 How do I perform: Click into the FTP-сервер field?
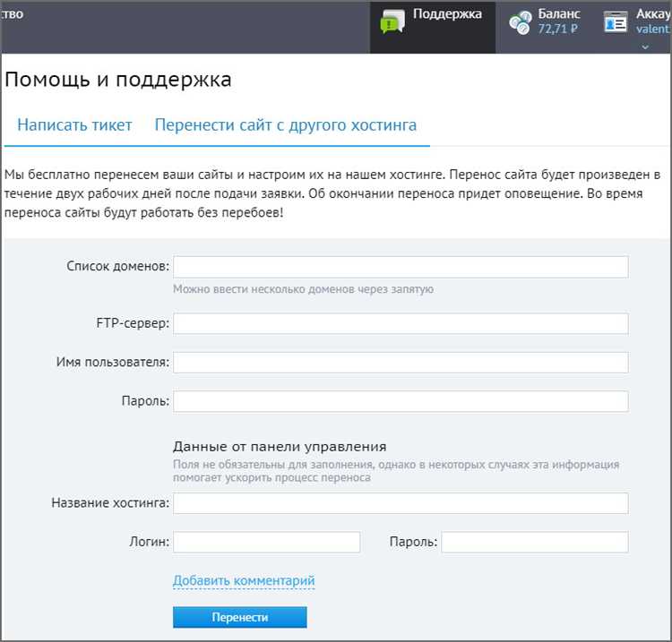pos(401,323)
